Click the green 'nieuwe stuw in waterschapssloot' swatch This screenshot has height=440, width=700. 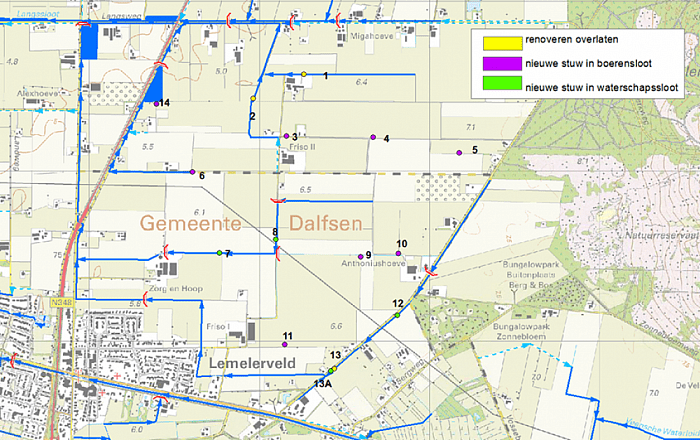pyautogui.click(x=502, y=83)
